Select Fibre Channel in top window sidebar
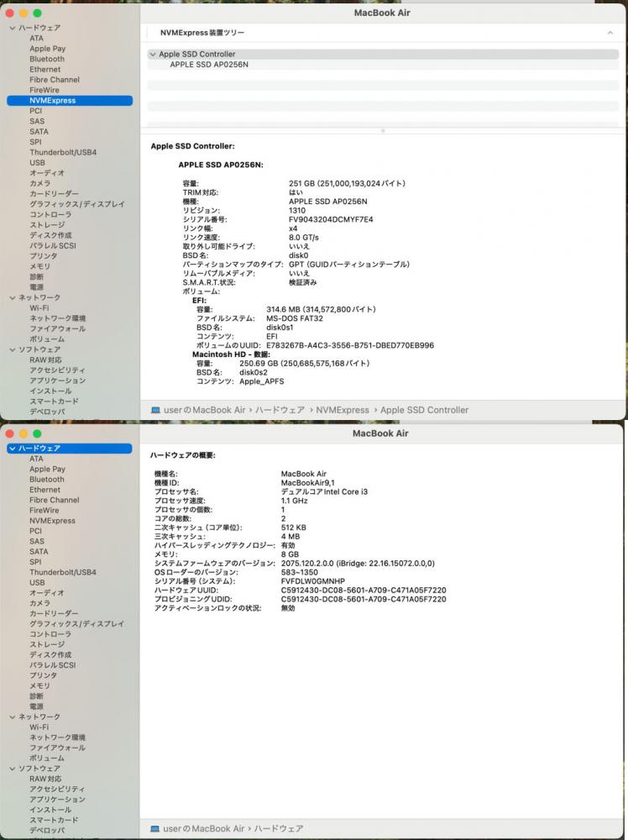The height and width of the screenshot is (840, 628). (55, 80)
